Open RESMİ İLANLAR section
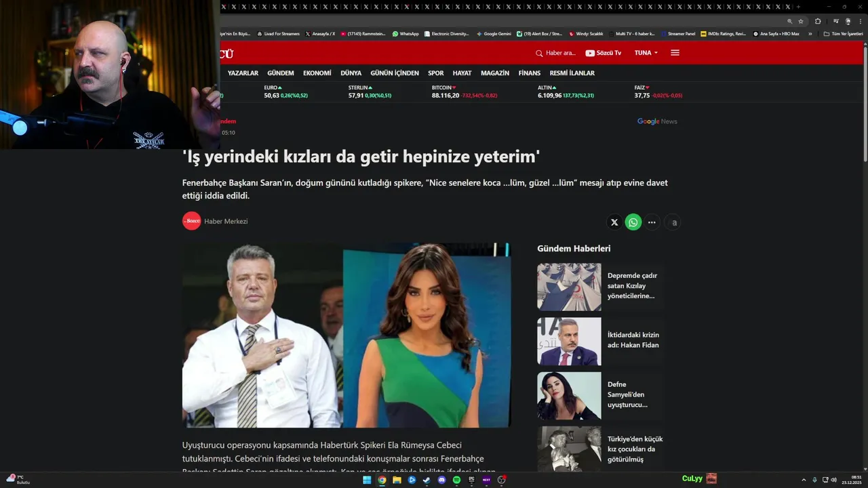 pos(572,73)
